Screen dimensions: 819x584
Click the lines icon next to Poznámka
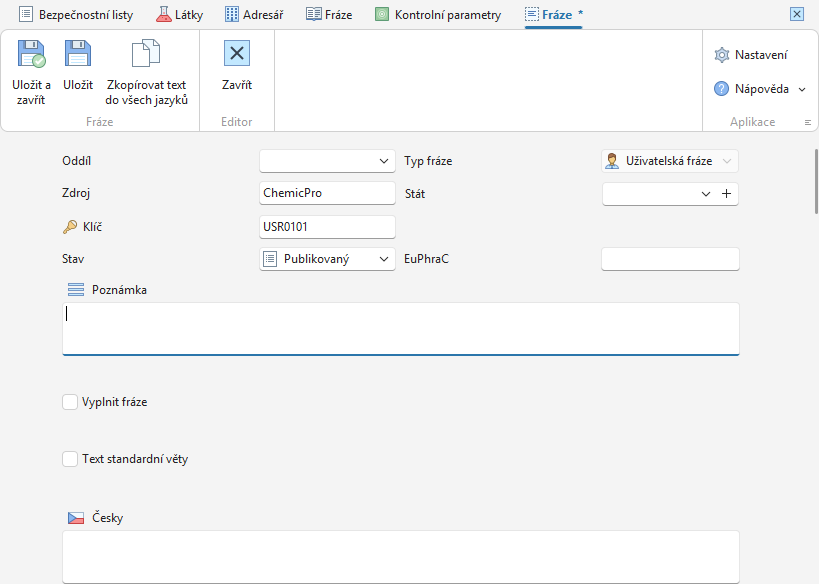76,289
